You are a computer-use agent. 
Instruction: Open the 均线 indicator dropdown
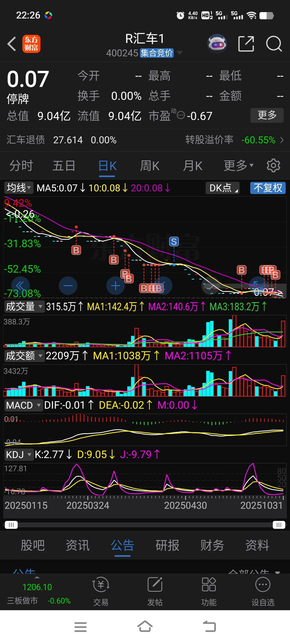pos(19,188)
